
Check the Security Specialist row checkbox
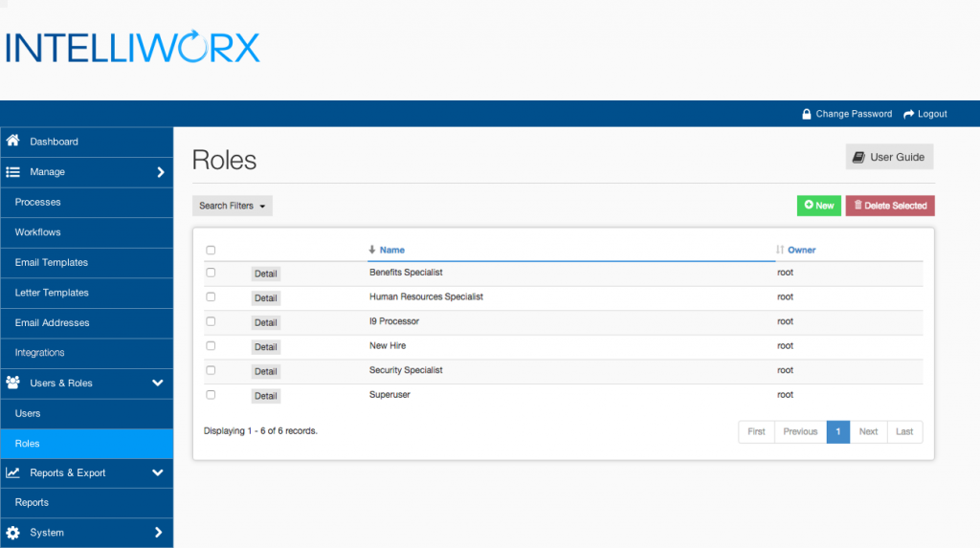211,370
